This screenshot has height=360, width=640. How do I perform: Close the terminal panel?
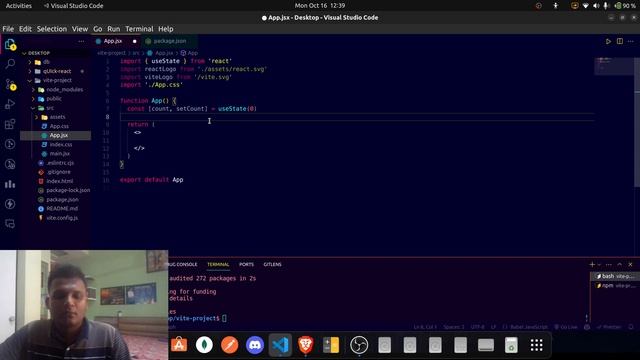point(630,264)
